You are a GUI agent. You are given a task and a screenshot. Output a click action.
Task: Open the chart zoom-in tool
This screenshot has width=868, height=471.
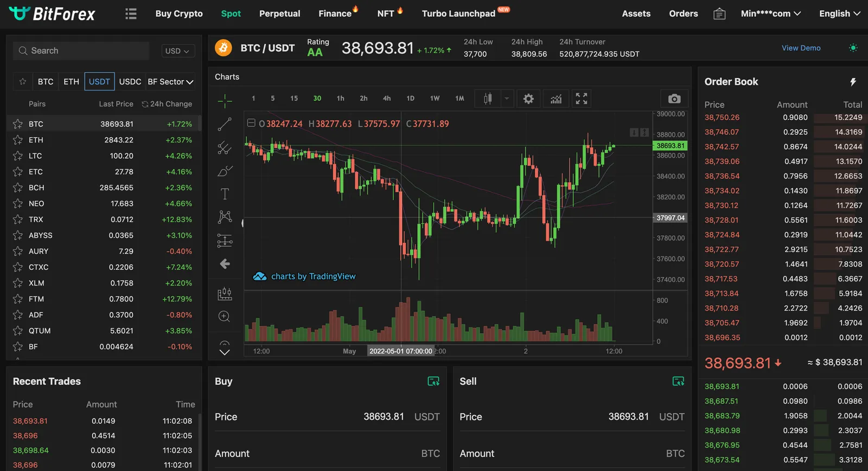pyautogui.click(x=224, y=317)
